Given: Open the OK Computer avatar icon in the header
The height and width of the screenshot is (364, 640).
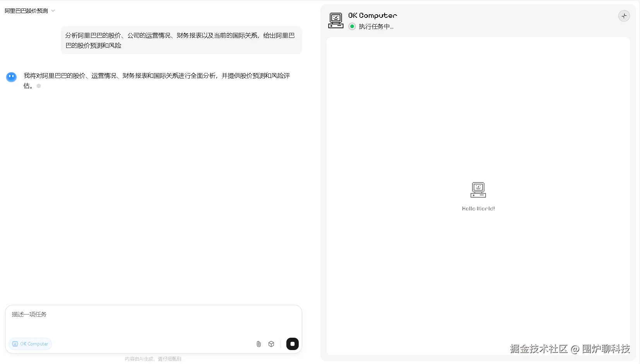Looking at the screenshot, I should pos(335,21).
